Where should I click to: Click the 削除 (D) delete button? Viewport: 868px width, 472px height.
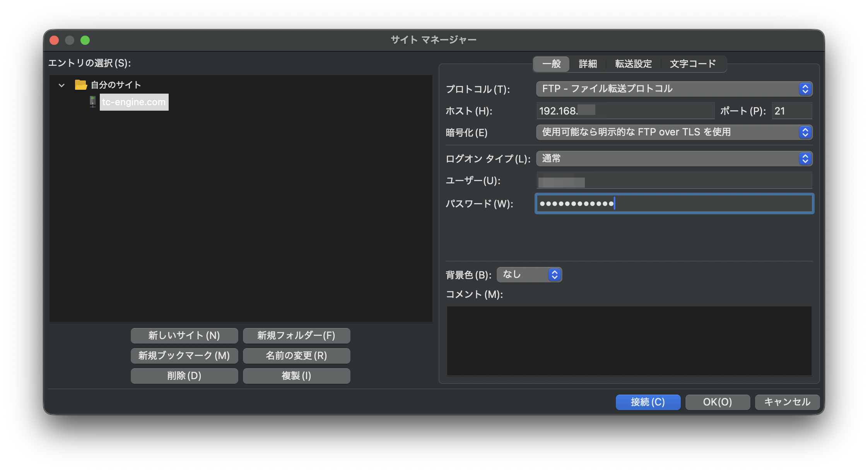[184, 376]
